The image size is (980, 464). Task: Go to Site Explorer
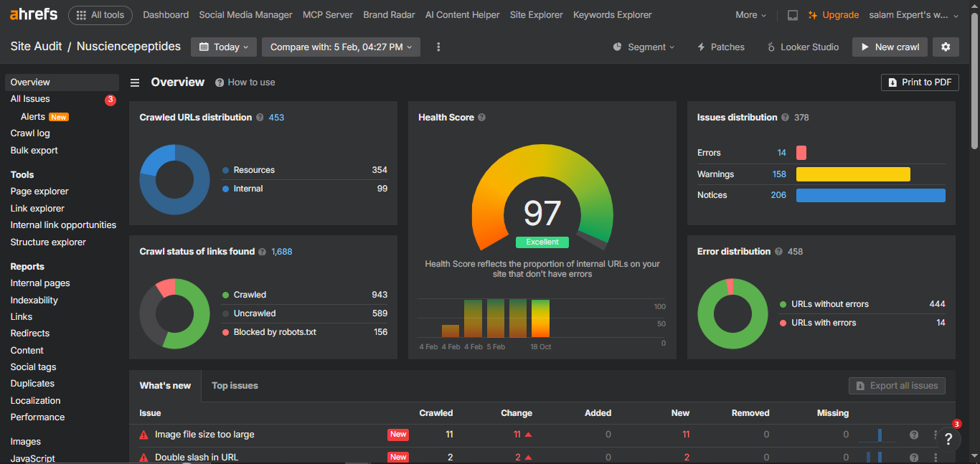coord(537,15)
